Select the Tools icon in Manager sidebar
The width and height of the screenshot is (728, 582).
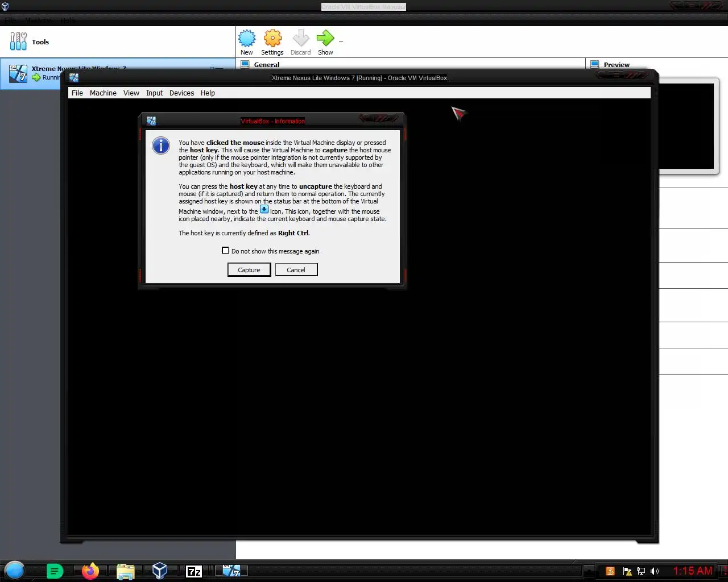pos(18,41)
